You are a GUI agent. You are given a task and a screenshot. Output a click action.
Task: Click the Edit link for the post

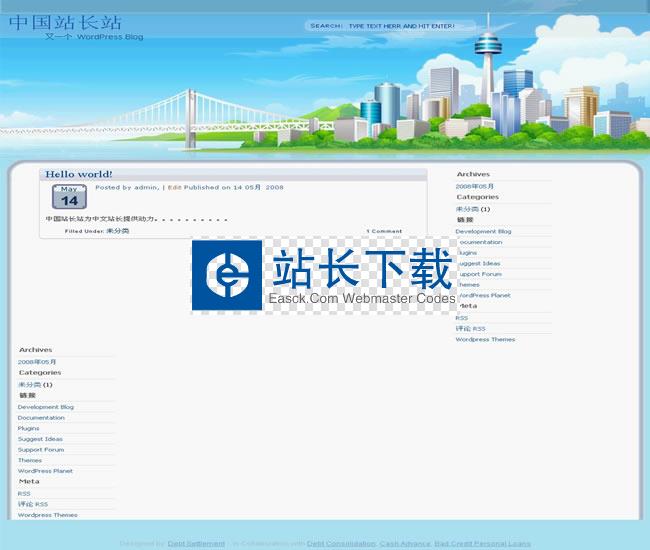coord(174,187)
